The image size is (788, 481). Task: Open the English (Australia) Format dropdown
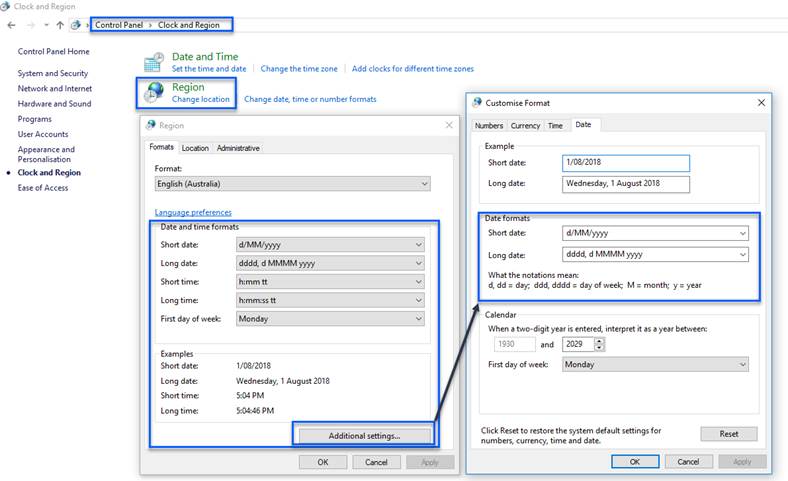click(x=292, y=184)
